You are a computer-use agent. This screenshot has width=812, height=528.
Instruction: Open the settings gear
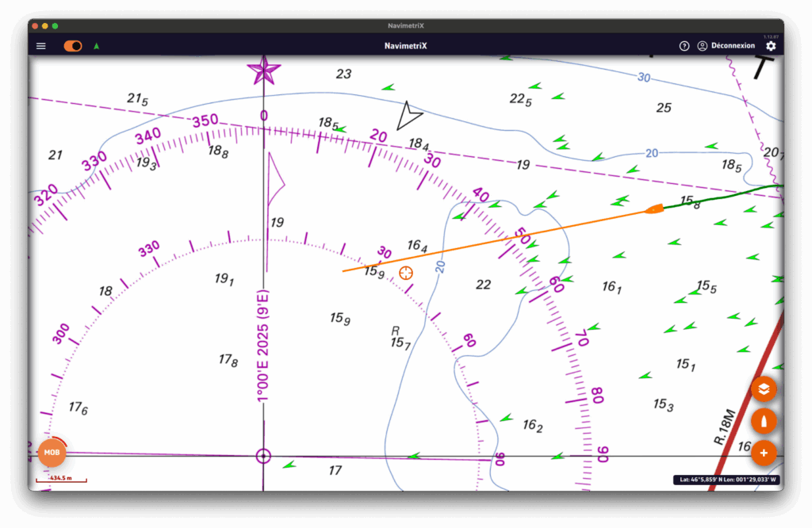coord(771,46)
